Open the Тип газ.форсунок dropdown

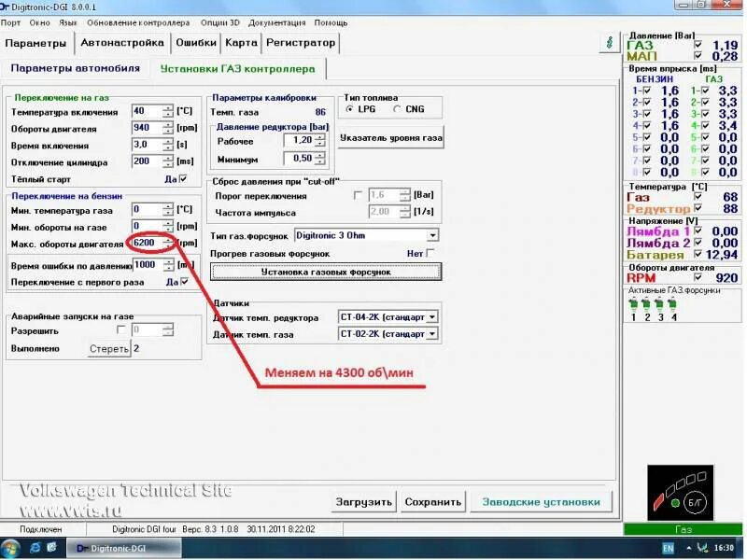point(432,235)
